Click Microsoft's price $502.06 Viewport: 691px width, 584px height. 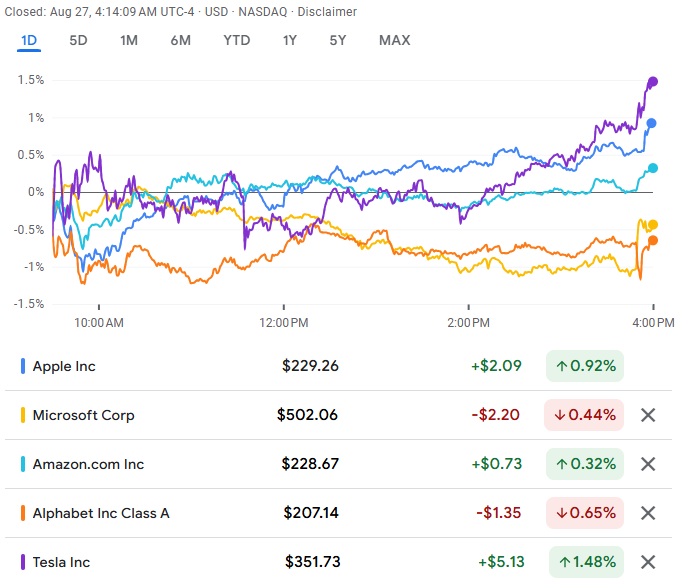307,415
